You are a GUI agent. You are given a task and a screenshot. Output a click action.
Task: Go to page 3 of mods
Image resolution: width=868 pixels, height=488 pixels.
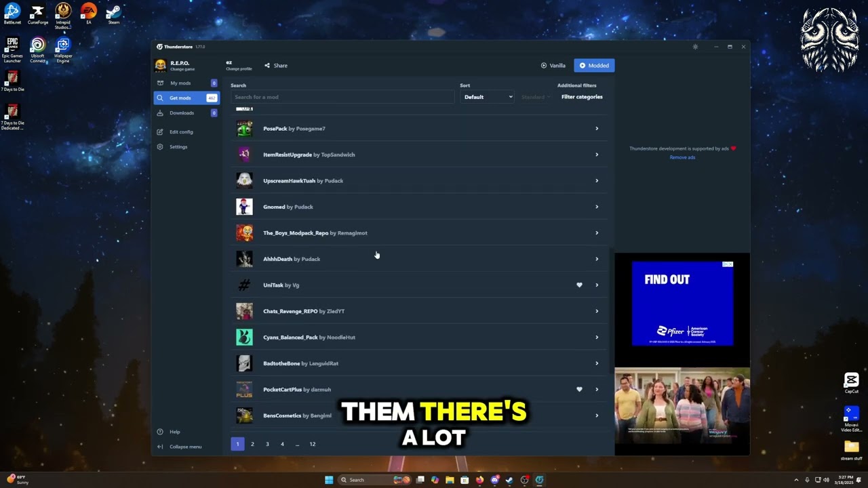[x=267, y=444]
